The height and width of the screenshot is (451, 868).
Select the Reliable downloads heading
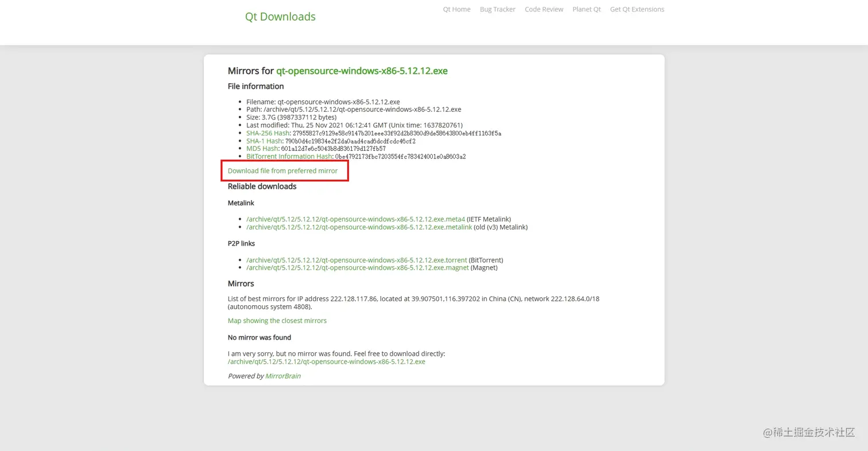pyautogui.click(x=262, y=186)
